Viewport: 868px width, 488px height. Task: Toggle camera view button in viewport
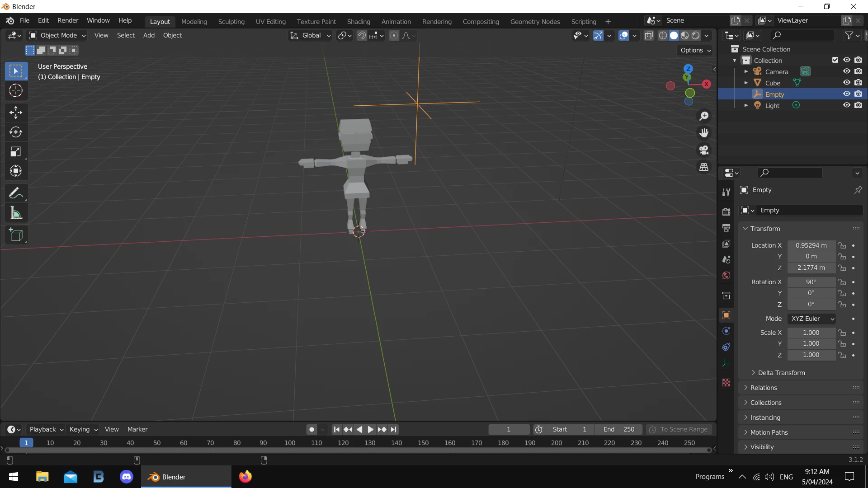704,150
